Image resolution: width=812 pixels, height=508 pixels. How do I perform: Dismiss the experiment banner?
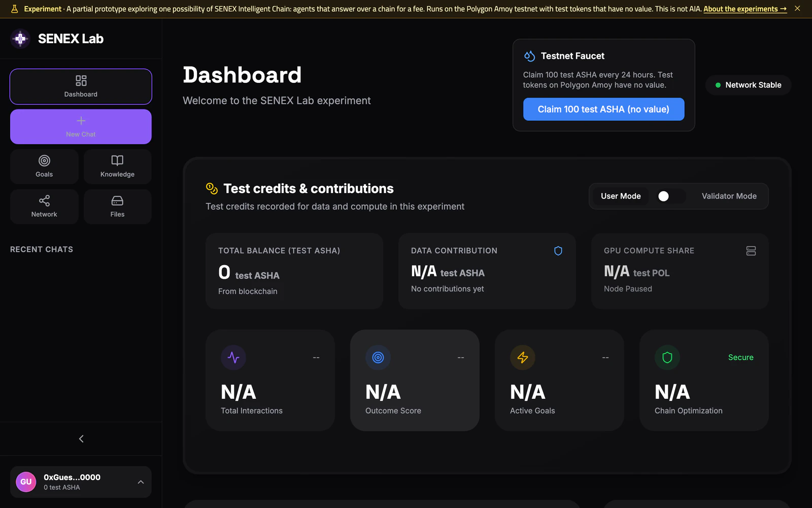tap(797, 9)
